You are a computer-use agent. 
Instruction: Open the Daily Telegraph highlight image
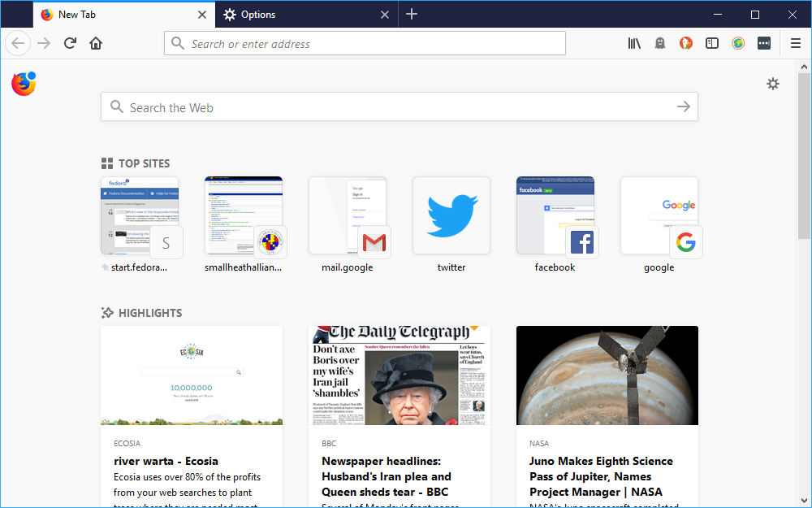[400, 376]
